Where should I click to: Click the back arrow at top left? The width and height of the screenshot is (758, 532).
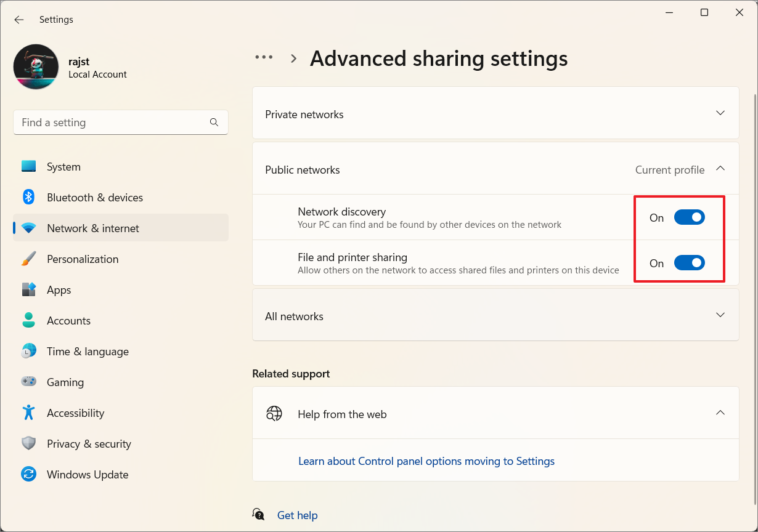(18, 19)
